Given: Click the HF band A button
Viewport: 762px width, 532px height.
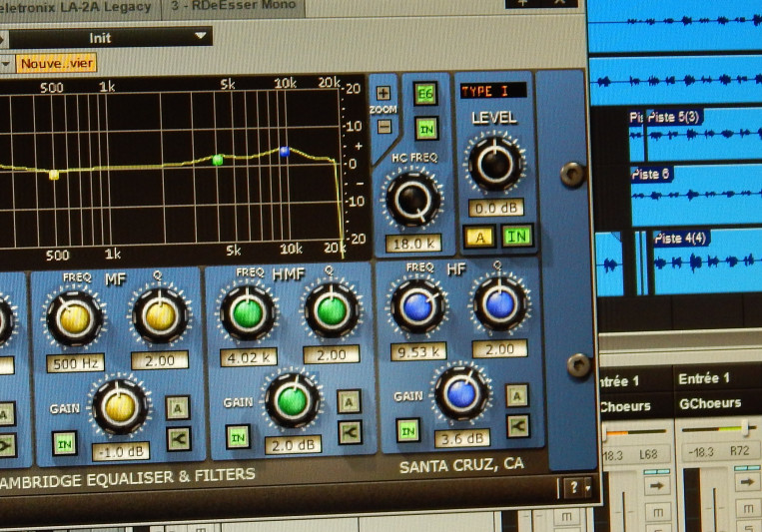Looking at the screenshot, I should 517,396.
